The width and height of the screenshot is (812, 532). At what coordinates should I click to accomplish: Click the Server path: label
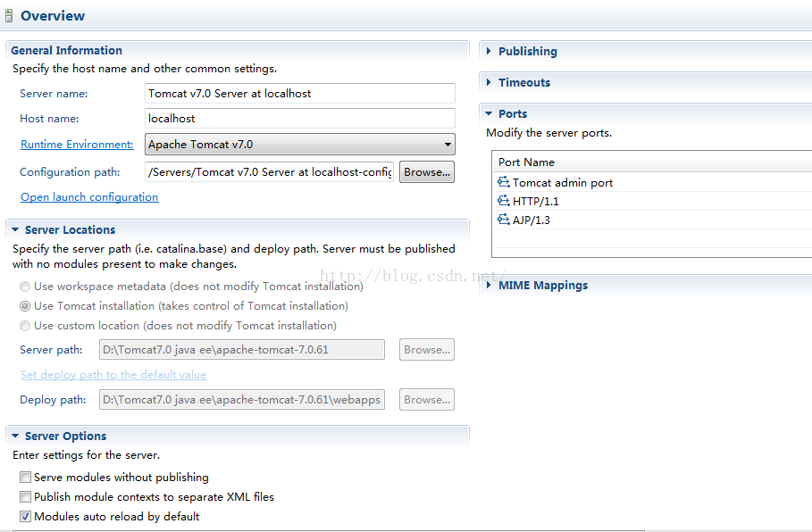[x=51, y=350]
